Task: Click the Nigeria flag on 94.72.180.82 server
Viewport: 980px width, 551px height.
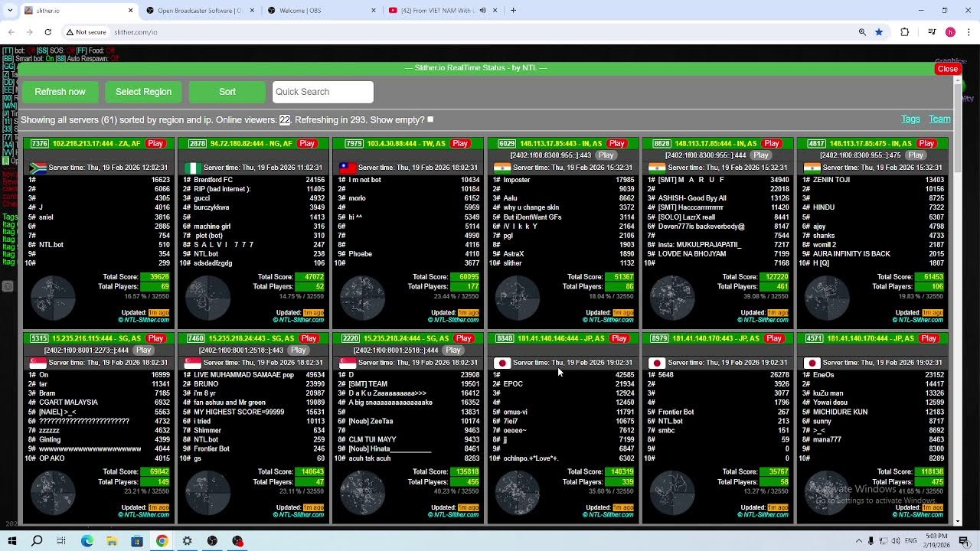Action: point(192,168)
